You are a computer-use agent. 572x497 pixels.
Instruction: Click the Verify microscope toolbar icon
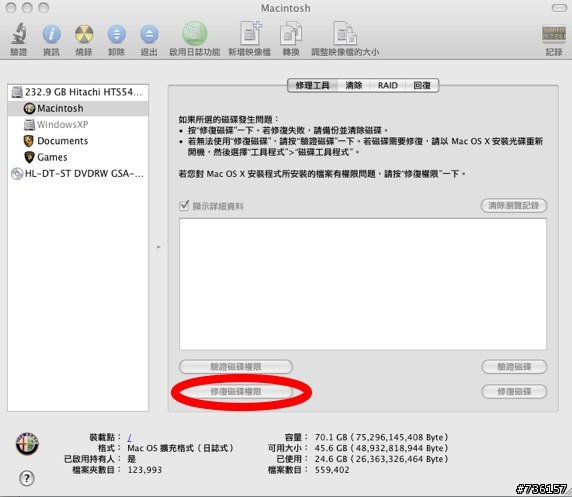tap(19, 34)
